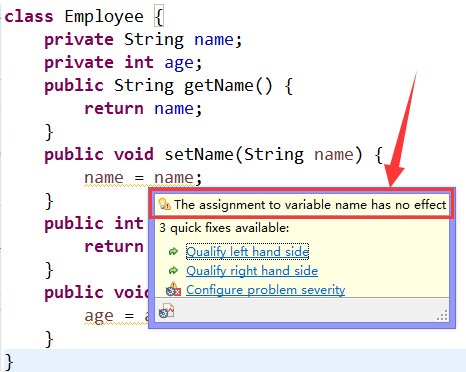Click the configure annotation icon in the tooltip footer
The width and height of the screenshot is (466, 372).
coord(166,311)
